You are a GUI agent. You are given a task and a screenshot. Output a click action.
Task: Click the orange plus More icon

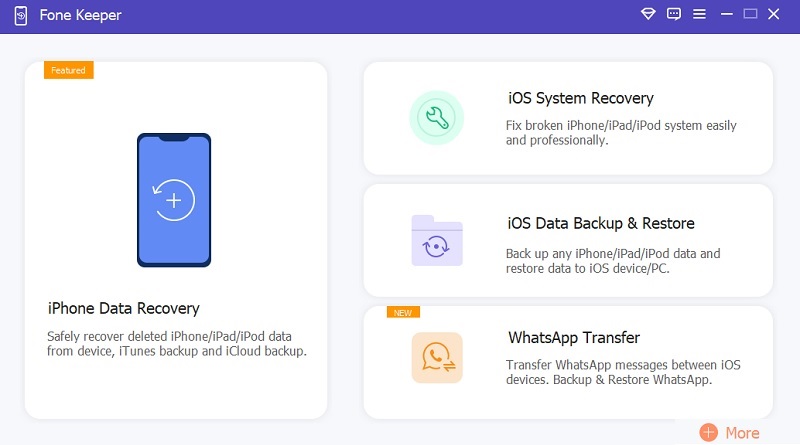[x=708, y=432]
